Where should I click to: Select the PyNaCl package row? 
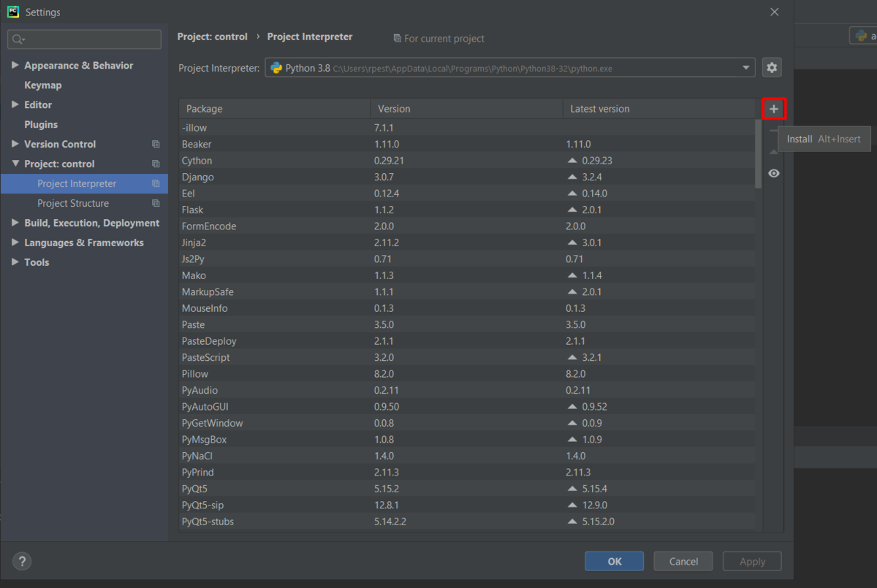(467, 456)
